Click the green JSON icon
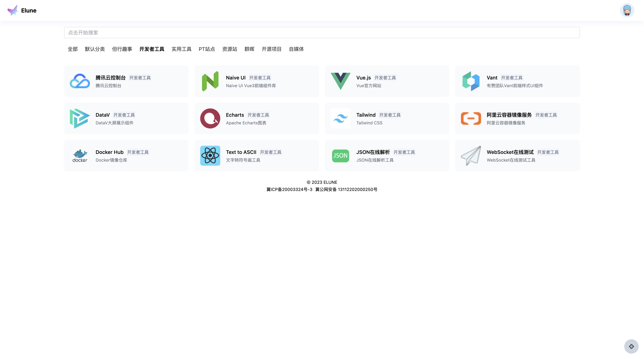This screenshot has width=644, height=359. [340, 156]
